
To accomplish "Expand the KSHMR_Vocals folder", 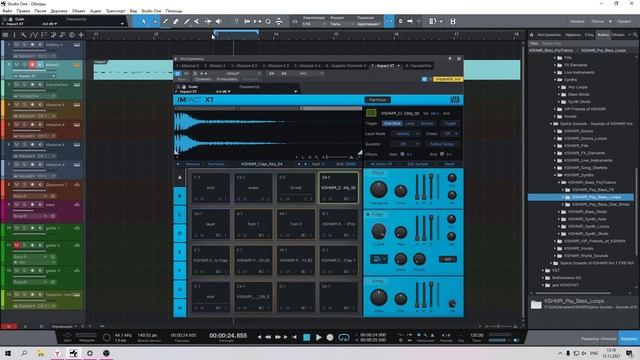I will click(555, 248).
